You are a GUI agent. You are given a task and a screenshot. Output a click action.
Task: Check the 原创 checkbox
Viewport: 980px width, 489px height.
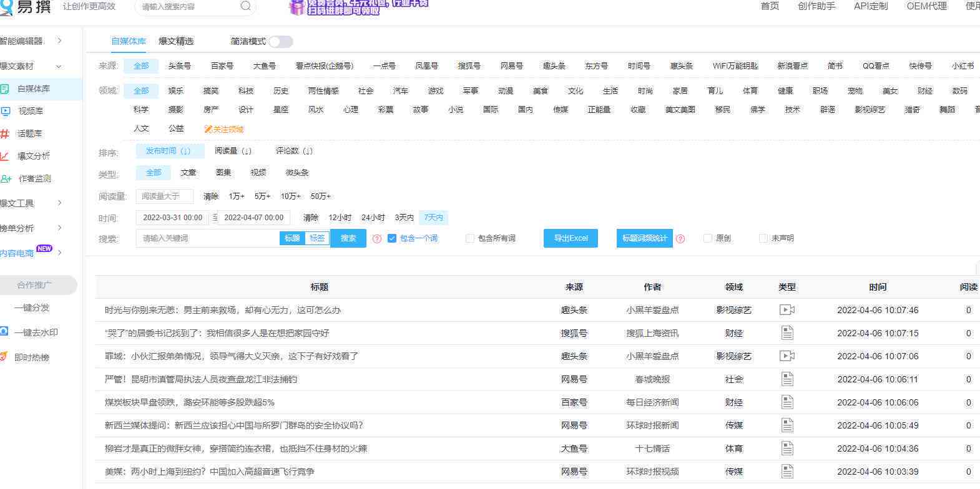tap(708, 238)
